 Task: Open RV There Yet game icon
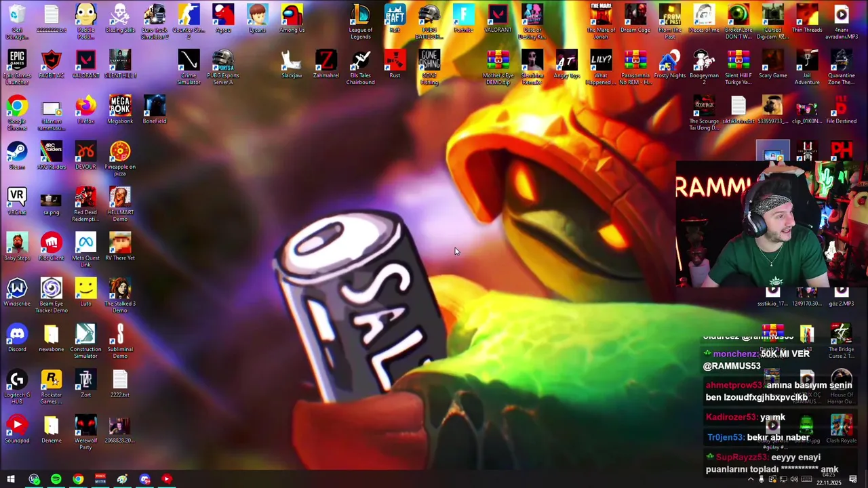point(120,246)
